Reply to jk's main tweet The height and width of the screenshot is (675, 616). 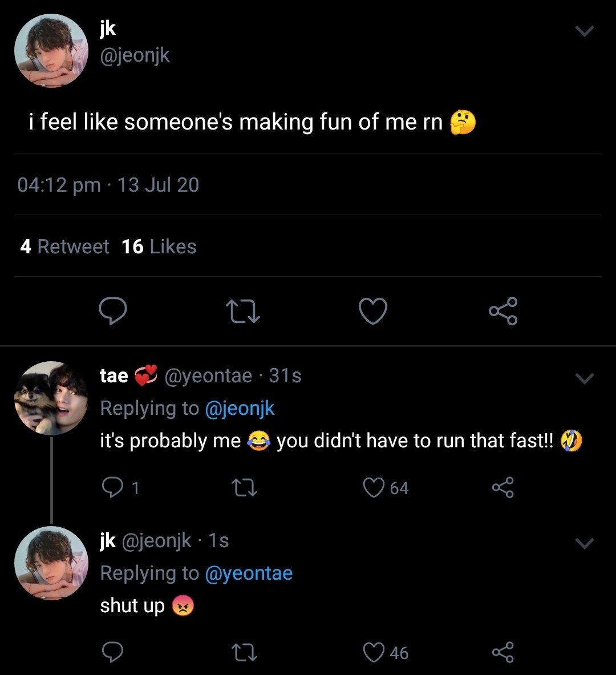[112, 311]
